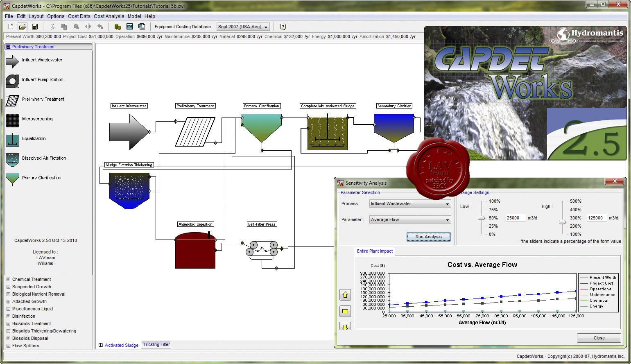Create a new file with the blank-page icon
631x364 pixels.
click(11, 27)
